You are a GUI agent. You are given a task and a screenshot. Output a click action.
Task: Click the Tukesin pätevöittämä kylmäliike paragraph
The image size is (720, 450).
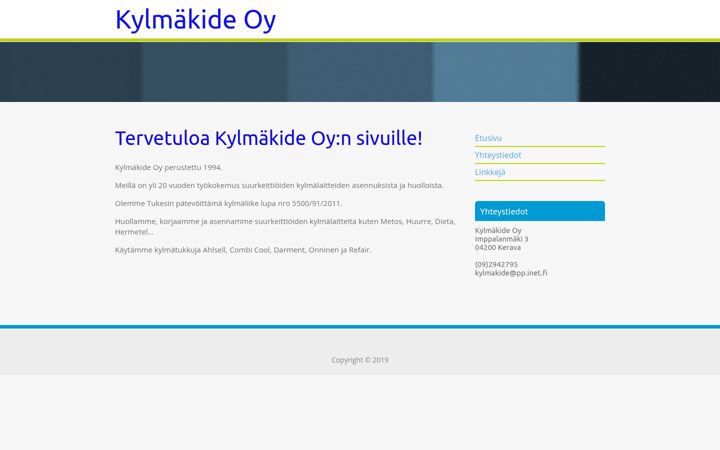228,203
